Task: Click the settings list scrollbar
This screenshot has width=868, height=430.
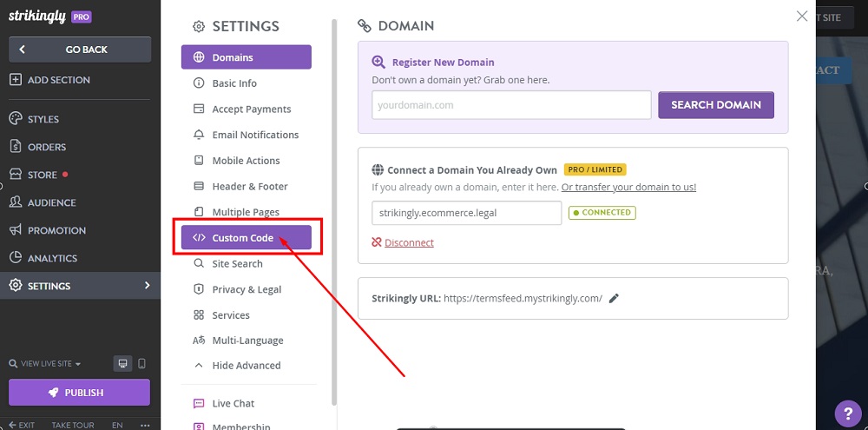Action: pos(334,213)
